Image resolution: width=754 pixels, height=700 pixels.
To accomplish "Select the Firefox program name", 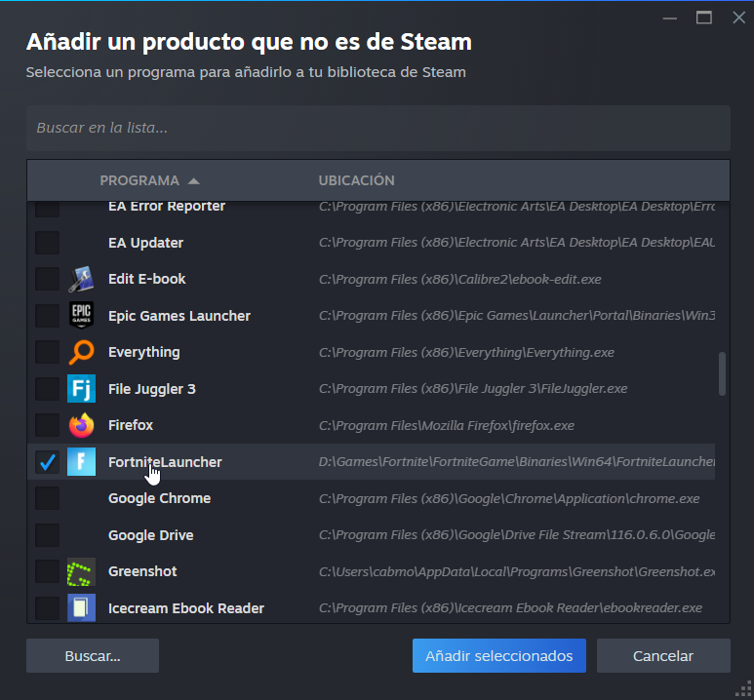I will tap(131, 425).
